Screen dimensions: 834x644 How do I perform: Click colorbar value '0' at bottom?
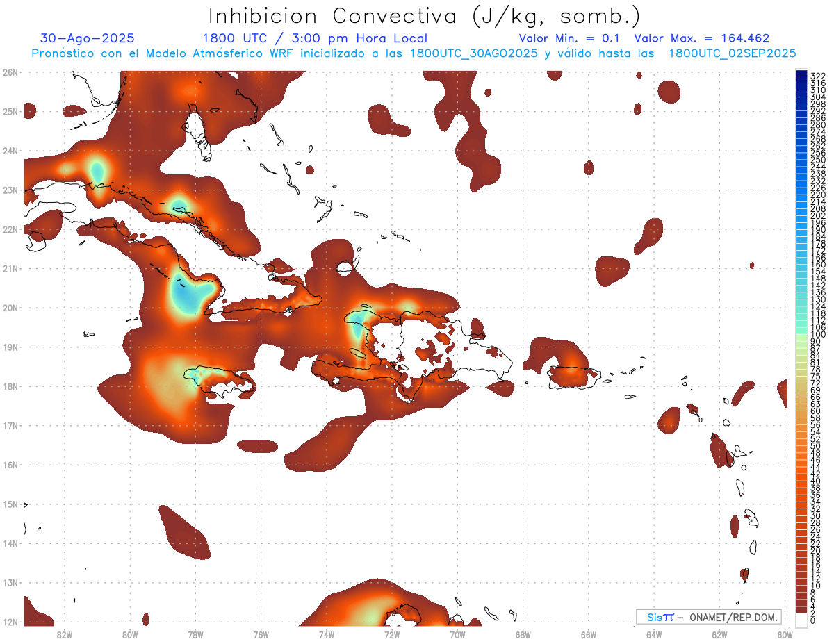(x=812, y=620)
